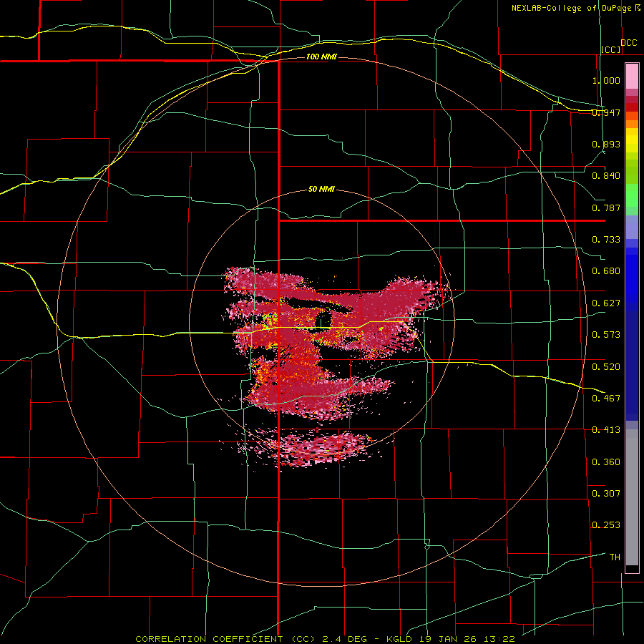Click the 13:22 timestamp
The width and height of the screenshot is (644, 644).
499,639
